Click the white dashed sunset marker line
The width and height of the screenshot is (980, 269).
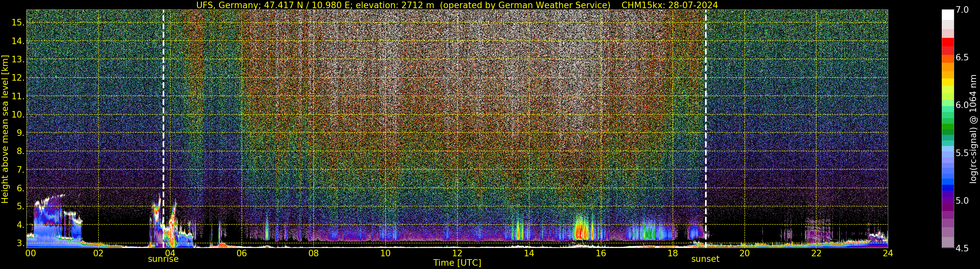click(x=706, y=129)
